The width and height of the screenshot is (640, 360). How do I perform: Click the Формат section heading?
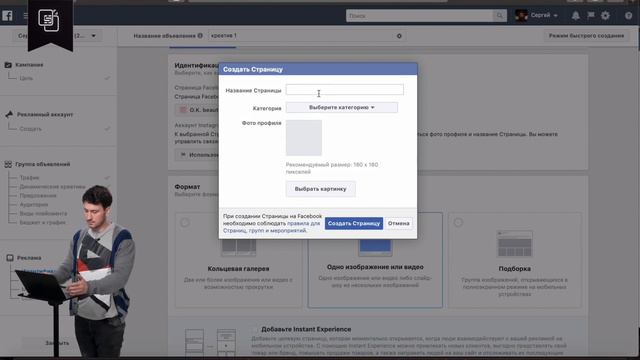pyautogui.click(x=187, y=187)
